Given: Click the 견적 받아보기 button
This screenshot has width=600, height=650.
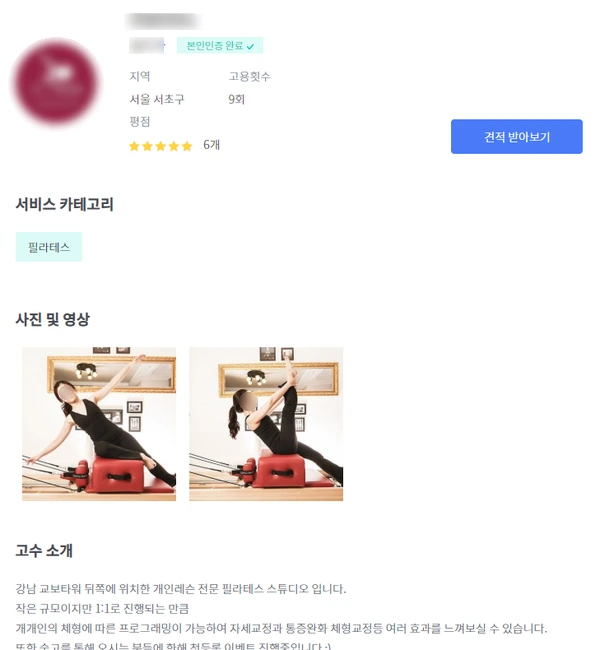Looking at the screenshot, I should (516, 137).
